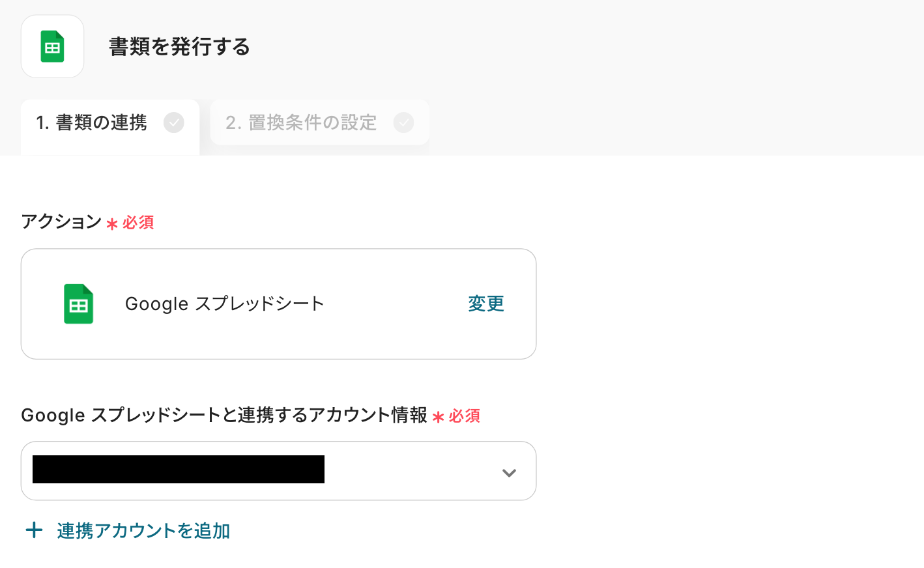Click the red asterisk beside アカウント情報 label
This screenshot has height=568, width=924.
tap(439, 417)
